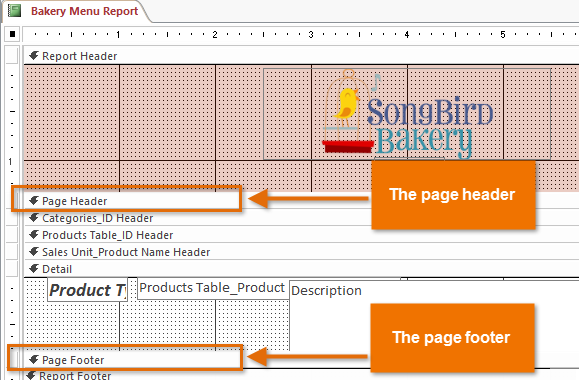Select the Product Type label control

click(x=88, y=290)
